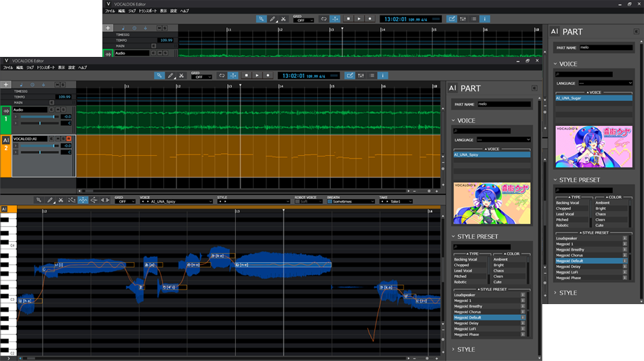The width and height of the screenshot is (644, 361).
Task: Toggle global mute M button in front window header
Action: point(57,85)
